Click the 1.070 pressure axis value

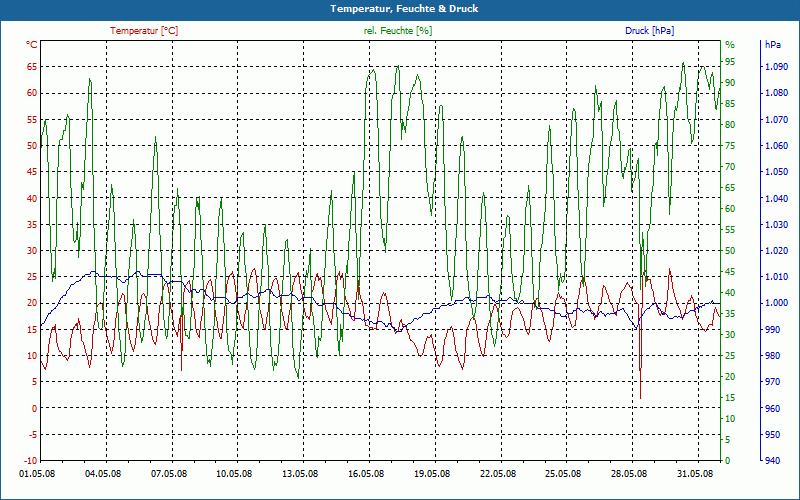tap(777, 119)
